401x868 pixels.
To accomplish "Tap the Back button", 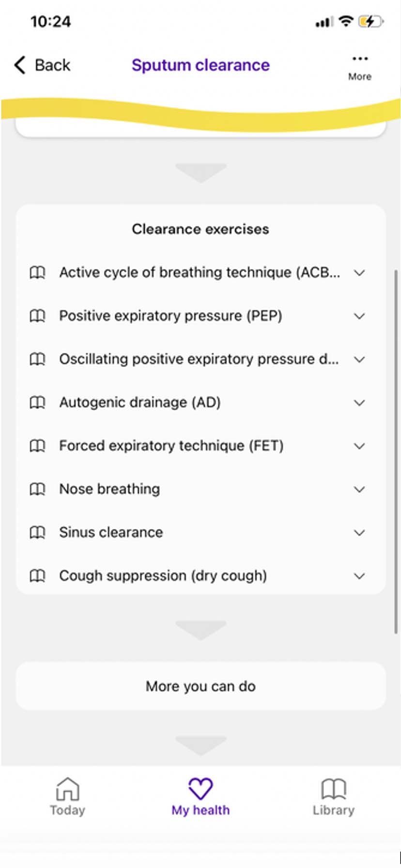I will tap(41, 64).
